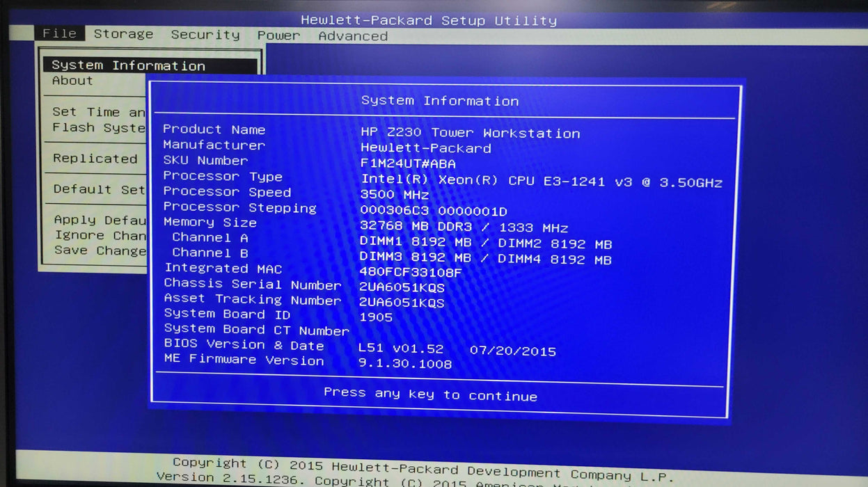Click the asset tracking 2UA6051KQS value

coord(402,303)
